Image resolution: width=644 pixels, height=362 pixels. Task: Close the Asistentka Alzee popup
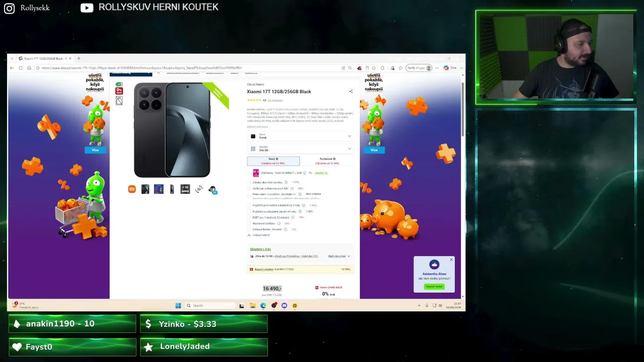pos(451,260)
